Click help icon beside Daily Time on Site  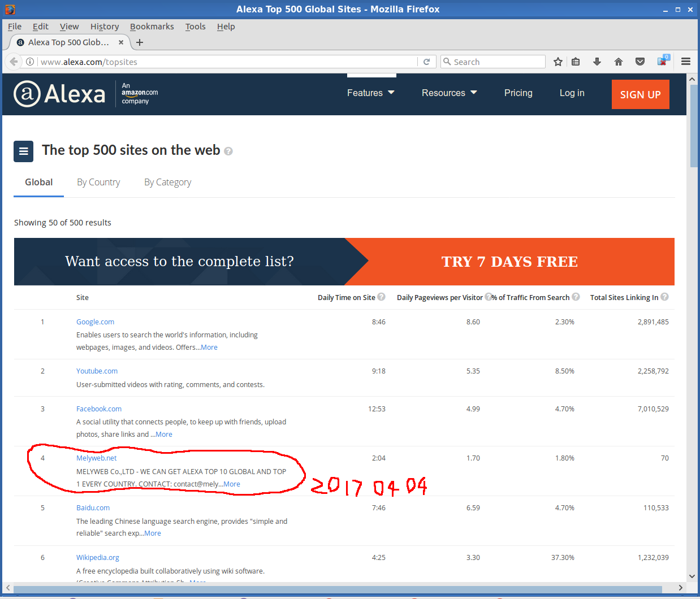click(x=382, y=297)
